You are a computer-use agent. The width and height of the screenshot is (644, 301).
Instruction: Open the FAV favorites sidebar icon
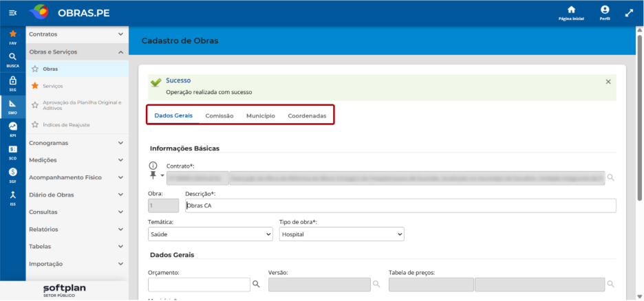[x=13, y=37]
